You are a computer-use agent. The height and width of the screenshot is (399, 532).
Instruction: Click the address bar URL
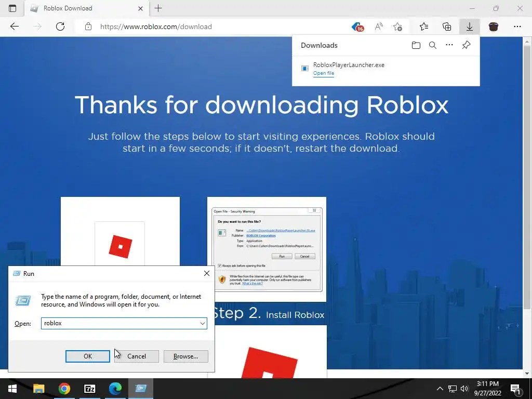[156, 26]
